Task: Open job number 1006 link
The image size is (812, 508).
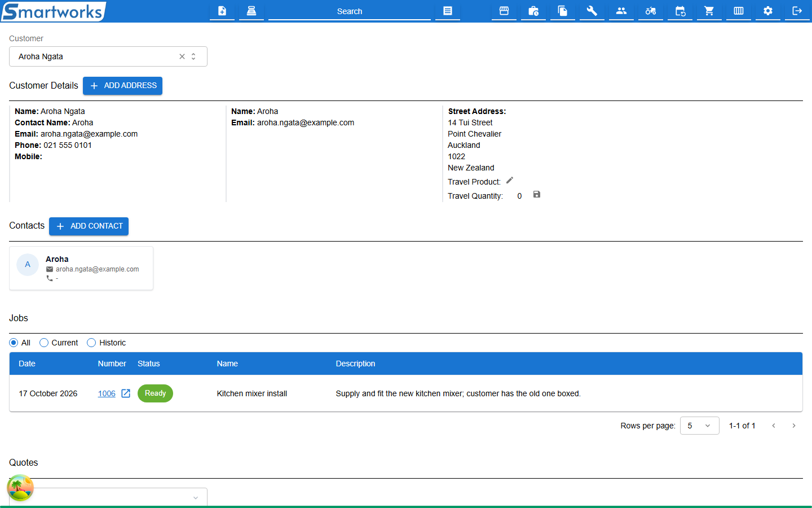Action: pos(107,393)
